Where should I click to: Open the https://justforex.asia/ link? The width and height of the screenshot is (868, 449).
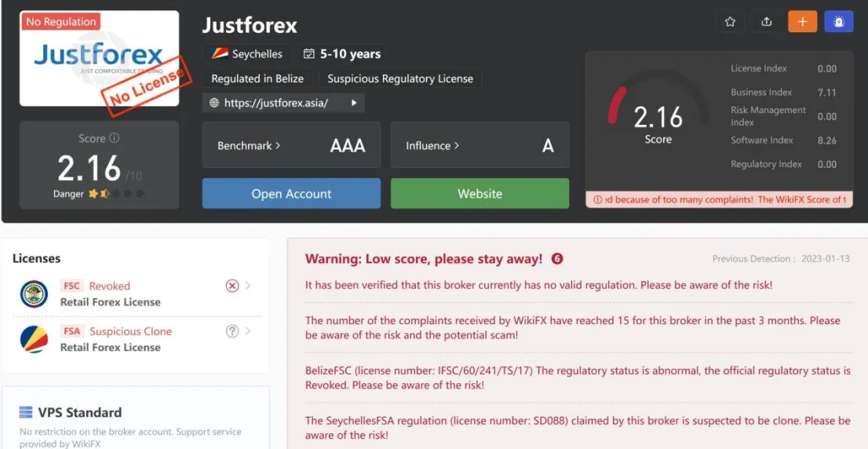tap(276, 102)
